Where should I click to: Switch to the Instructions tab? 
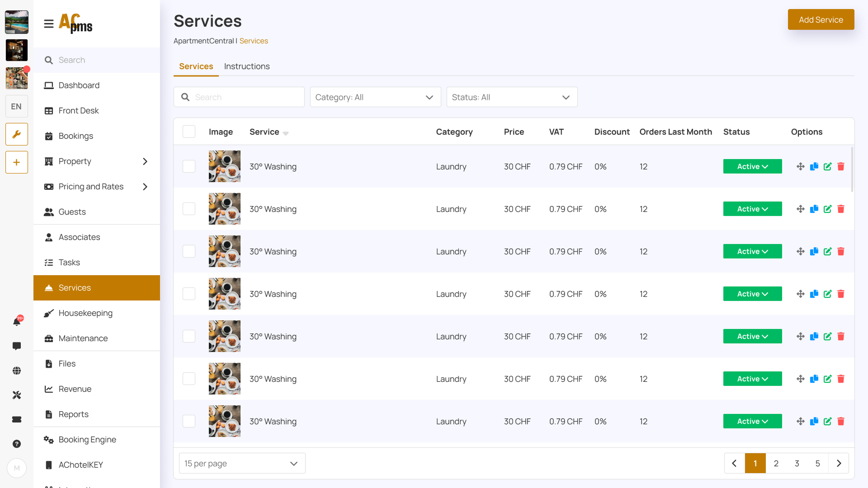point(247,66)
